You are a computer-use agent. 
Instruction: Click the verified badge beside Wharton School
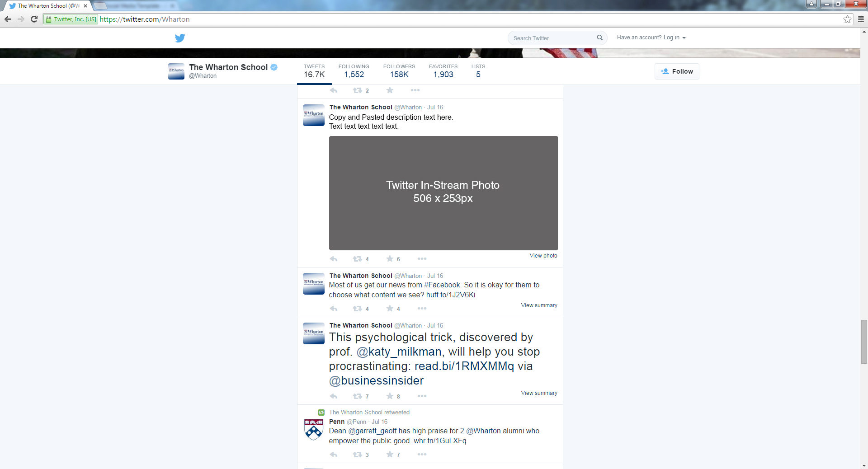274,67
